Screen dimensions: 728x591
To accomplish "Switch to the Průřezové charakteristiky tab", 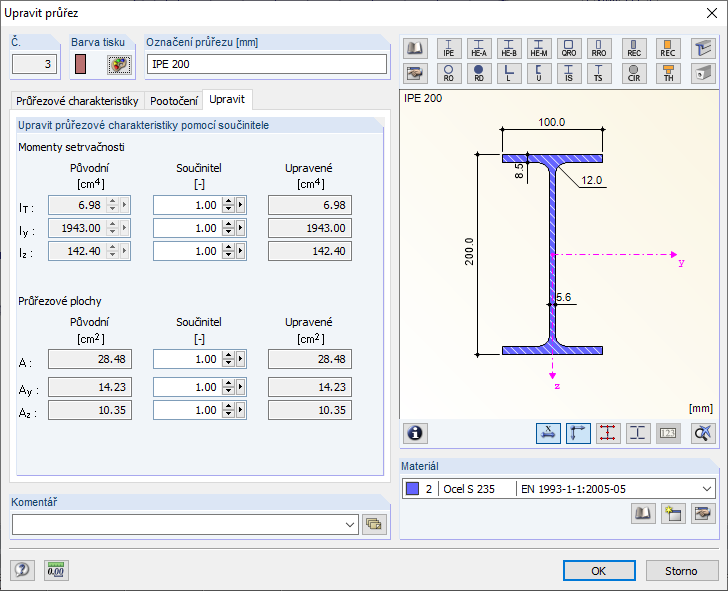I will 77,101.
